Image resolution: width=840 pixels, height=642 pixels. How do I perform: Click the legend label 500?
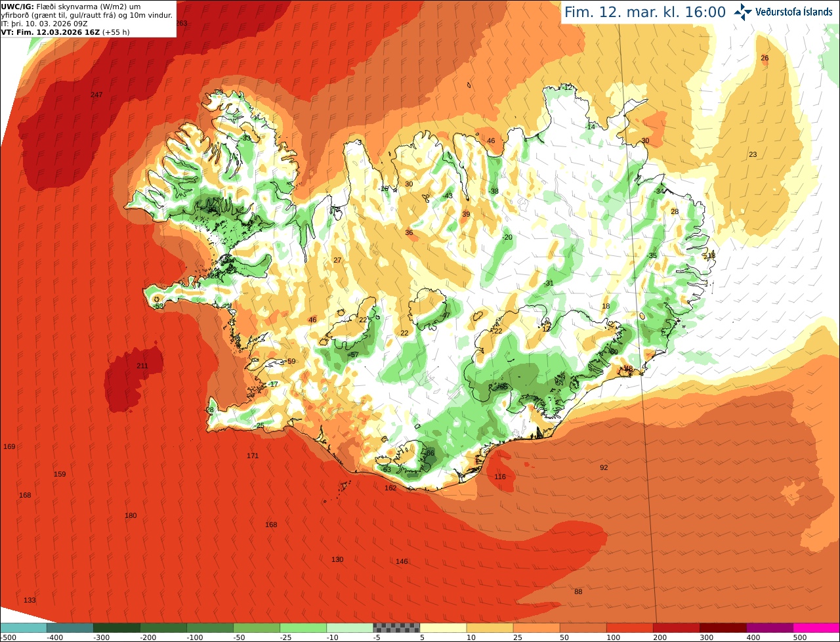pyautogui.click(x=799, y=637)
